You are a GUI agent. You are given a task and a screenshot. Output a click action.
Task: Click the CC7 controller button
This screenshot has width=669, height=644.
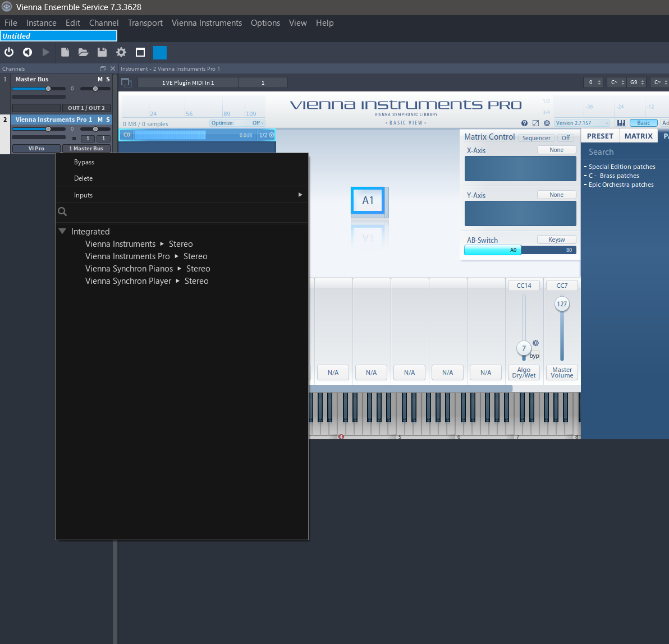562,286
